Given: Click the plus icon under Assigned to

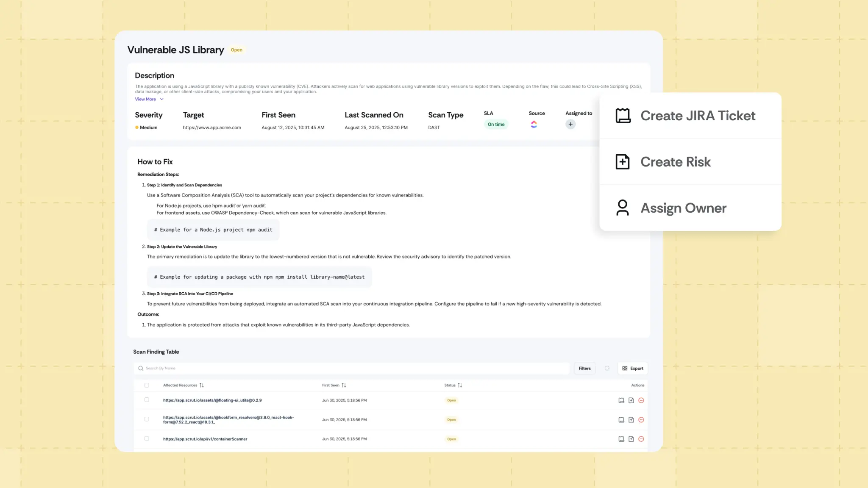Looking at the screenshot, I should pyautogui.click(x=570, y=125).
